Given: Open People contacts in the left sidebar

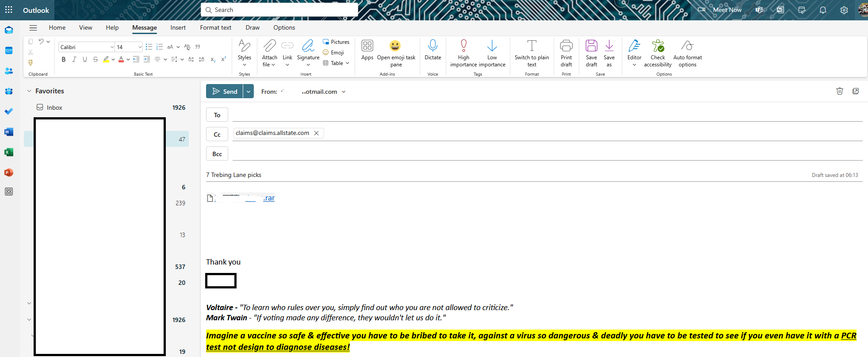Looking at the screenshot, I should click(x=9, y=71).
